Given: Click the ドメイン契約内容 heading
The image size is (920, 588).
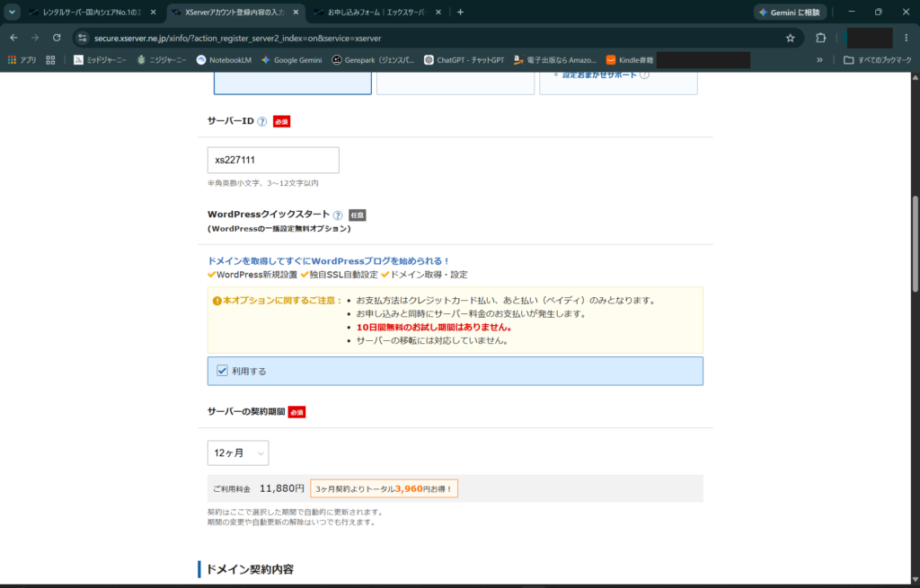Looking at the screenshot, I should [x=250, y=569].
